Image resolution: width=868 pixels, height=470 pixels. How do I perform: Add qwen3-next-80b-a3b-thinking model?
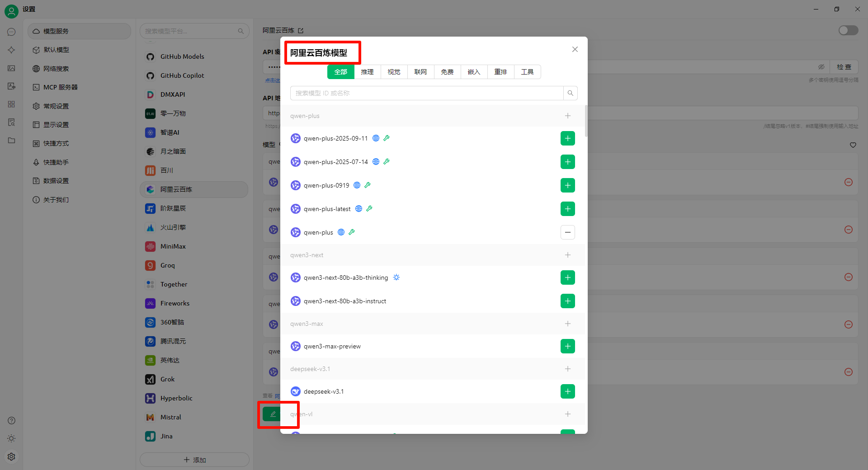[567, 277]
